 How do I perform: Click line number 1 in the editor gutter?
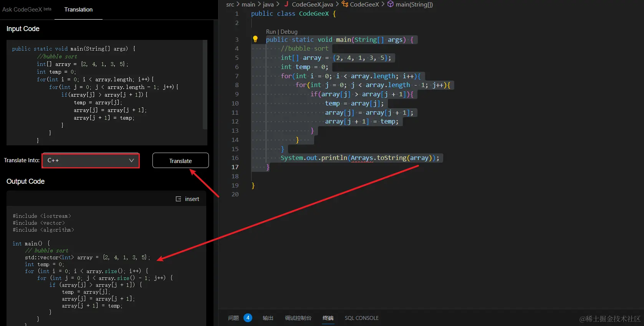coord(237,14)
